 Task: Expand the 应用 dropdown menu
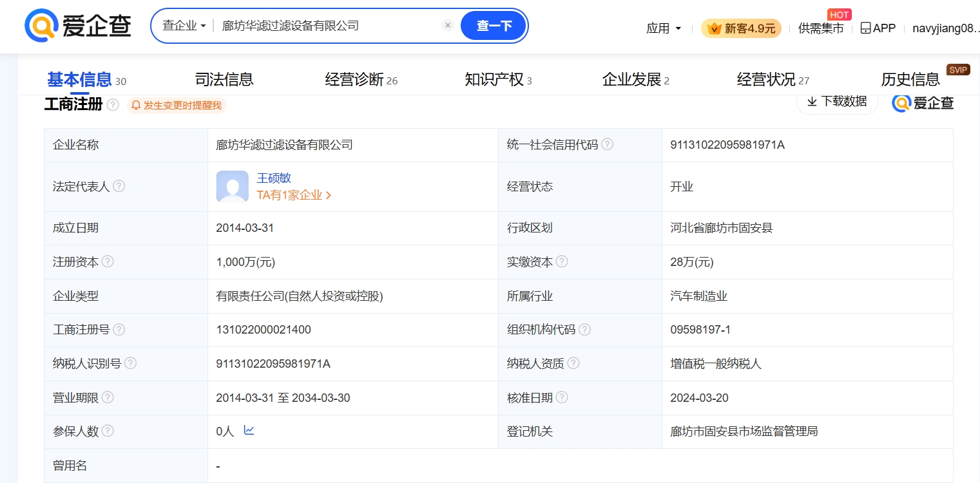click(664, 28)
